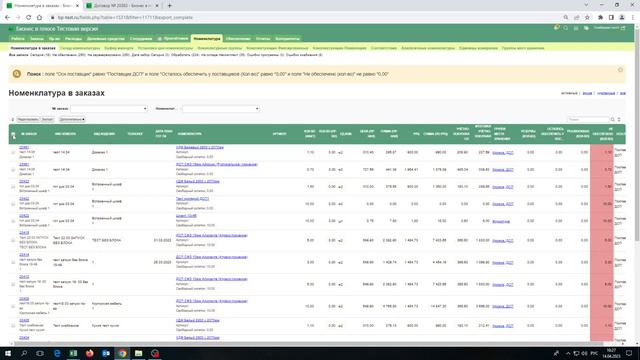Open the notifications icon in the green header
The width and height of the screenshot is (640, 360).
tap(556, 28)
